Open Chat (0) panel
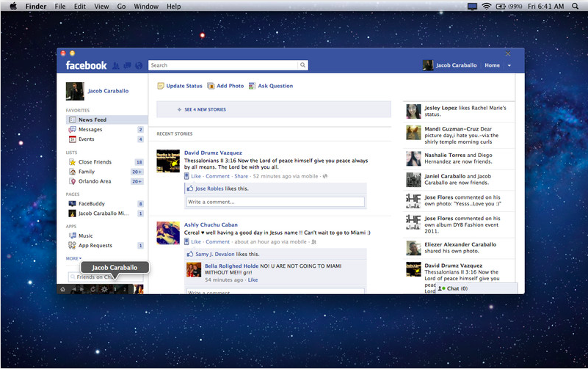Screen dimensions: 588x369 tap(476, 288)
